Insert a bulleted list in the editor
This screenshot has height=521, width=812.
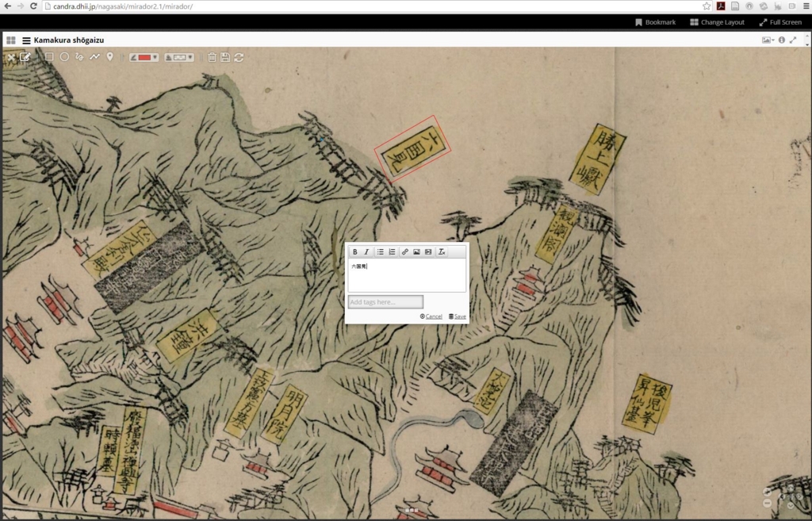(380, 251)
